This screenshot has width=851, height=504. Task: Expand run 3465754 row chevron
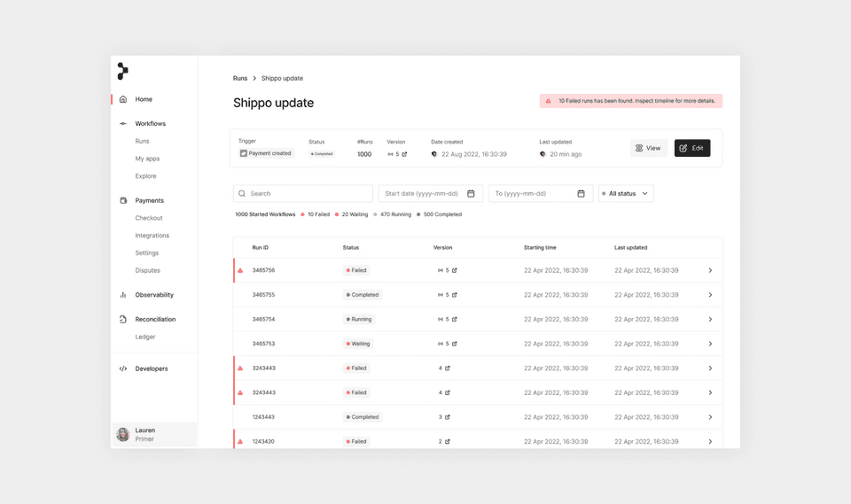(x=710, y=320)
